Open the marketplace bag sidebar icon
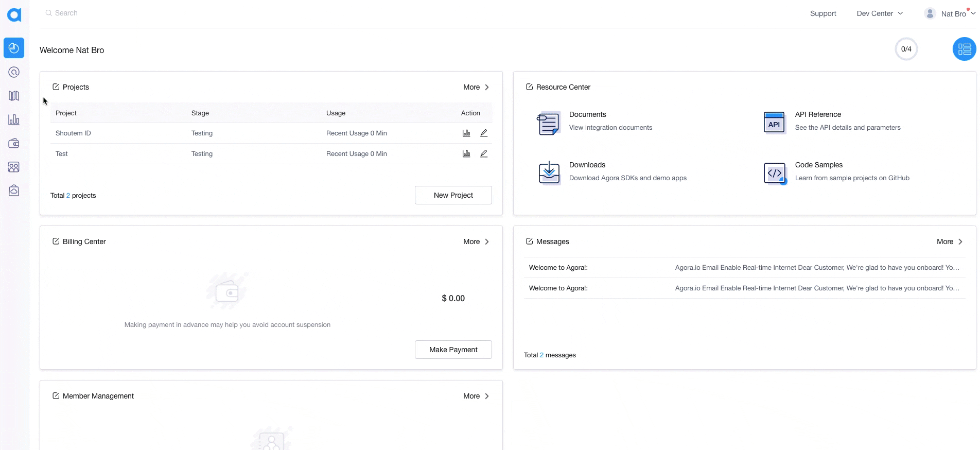The height and width of the screenshot is (450, 980). point(14,191)
